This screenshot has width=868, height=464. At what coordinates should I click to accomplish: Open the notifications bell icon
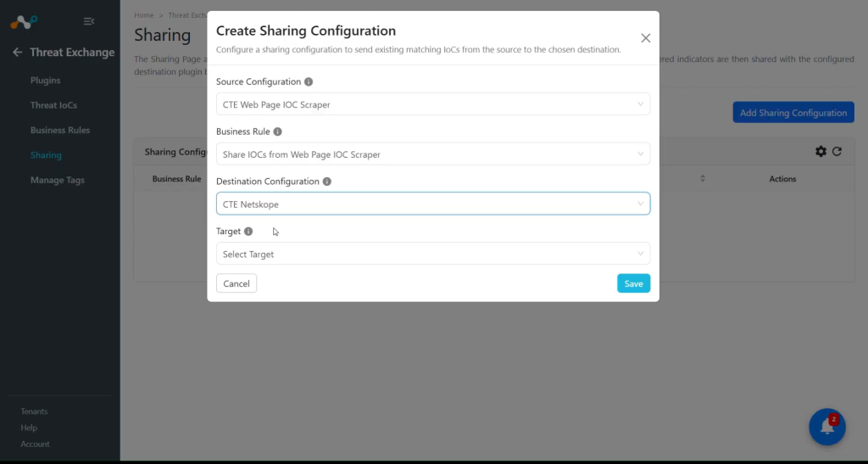tap(827, 427)
